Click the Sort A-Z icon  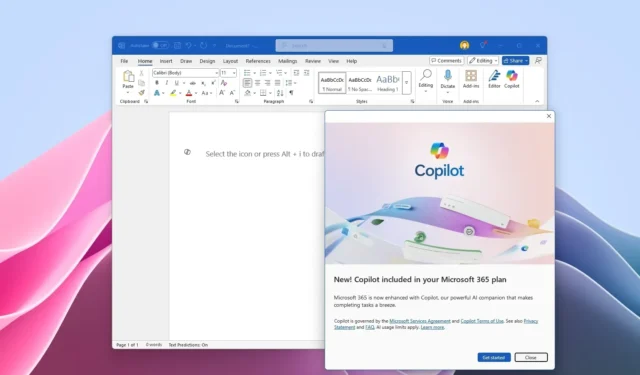(x=280, y=93)
